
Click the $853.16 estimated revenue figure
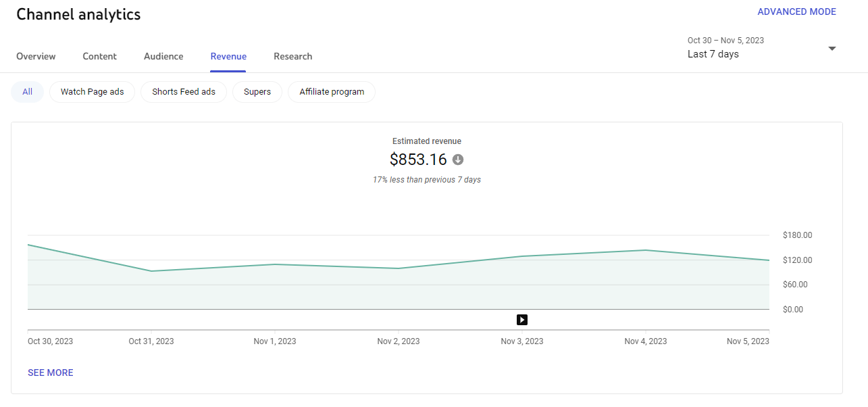(418, 160)
